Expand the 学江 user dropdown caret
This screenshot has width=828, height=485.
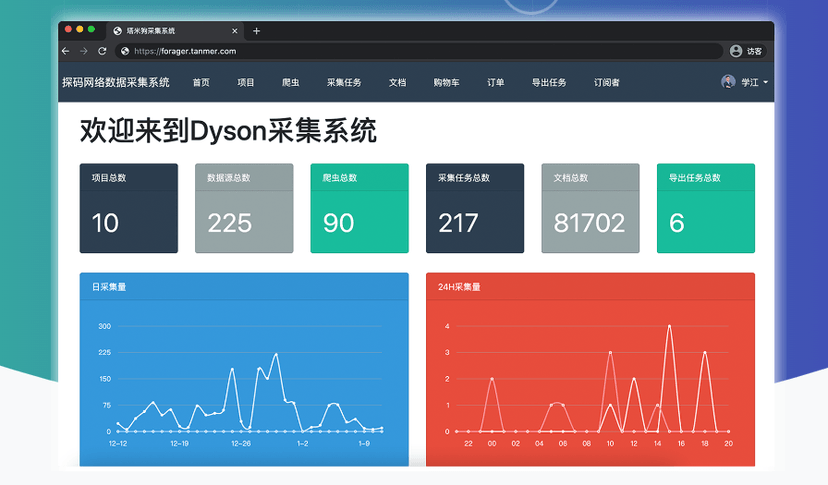pos(766,82)
